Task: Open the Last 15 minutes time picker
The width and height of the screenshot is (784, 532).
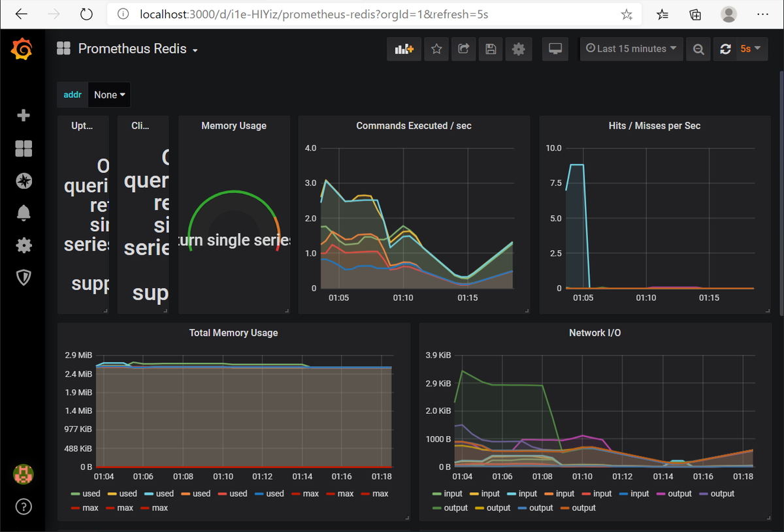Action: [631, 49]
